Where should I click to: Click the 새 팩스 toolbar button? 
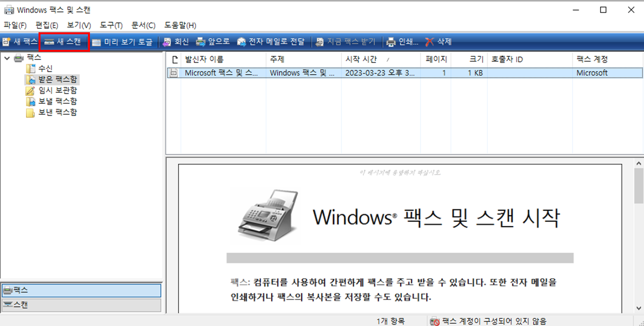(20, 42)
